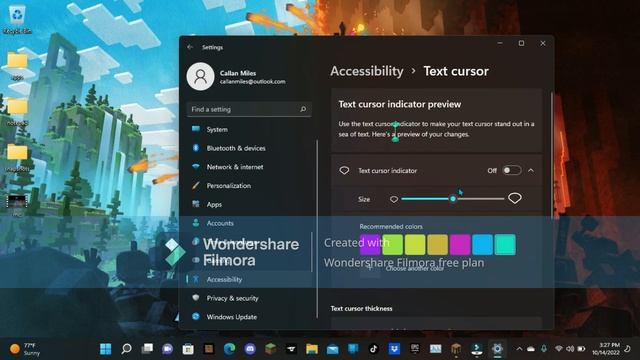Click the small indicator icon left of Size slider
The image size is (640, 360).
point(394,199)
